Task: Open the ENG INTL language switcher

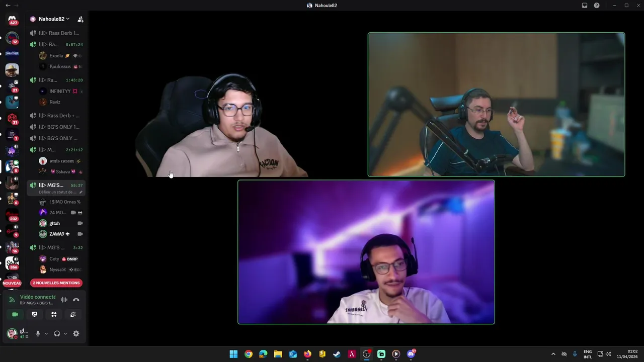Action: pyautogui.click(x=588, y=354)
